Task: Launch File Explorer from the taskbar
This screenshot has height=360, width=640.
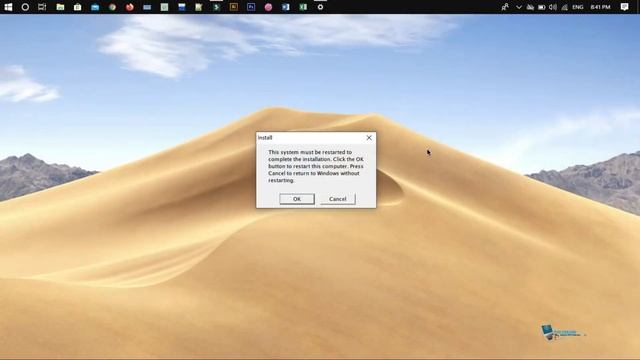Action: click(60, 7)
